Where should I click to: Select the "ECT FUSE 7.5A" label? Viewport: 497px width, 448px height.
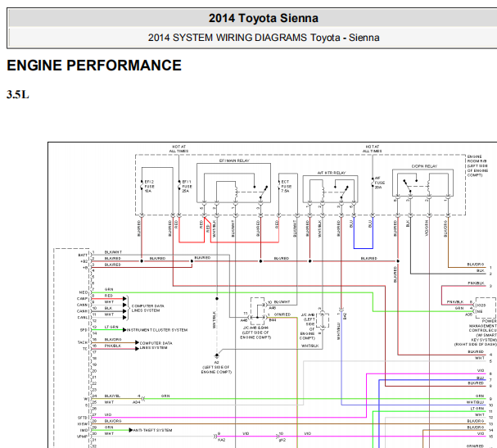286,187
